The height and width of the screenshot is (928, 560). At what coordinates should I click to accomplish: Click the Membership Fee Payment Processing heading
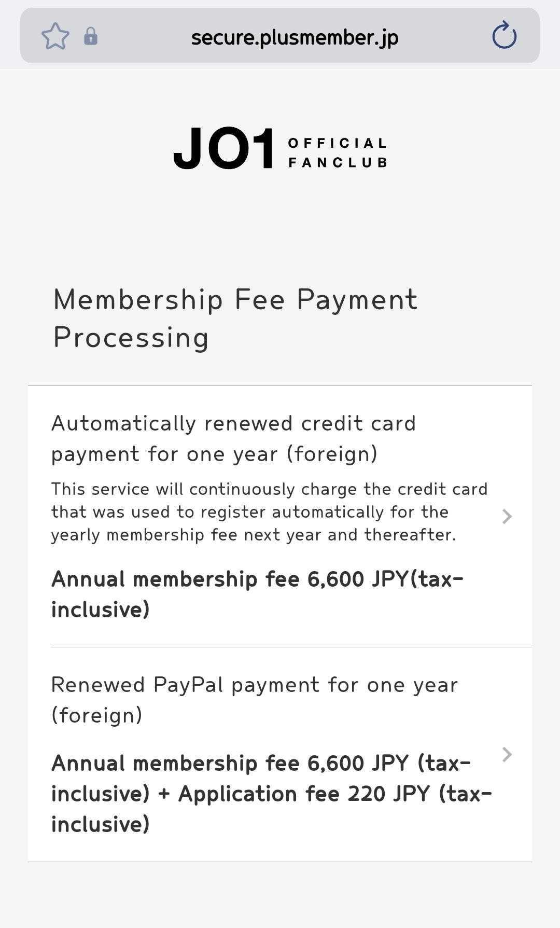[235, 300]
